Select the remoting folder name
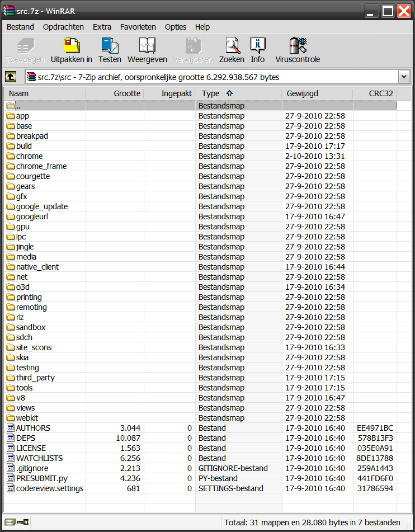 pyautogui.click(x=31, y=307)
